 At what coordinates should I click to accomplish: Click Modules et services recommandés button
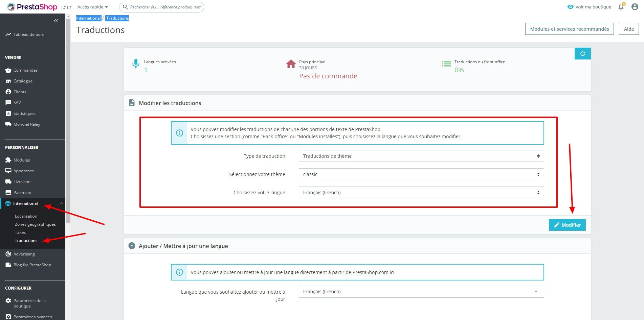tap(570, 29)
